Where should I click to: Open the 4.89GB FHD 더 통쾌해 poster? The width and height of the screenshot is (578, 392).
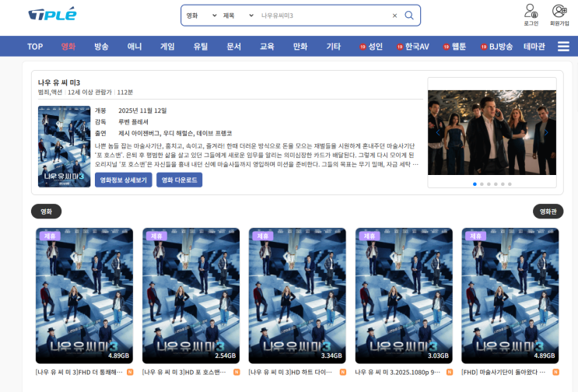point(85,296)
